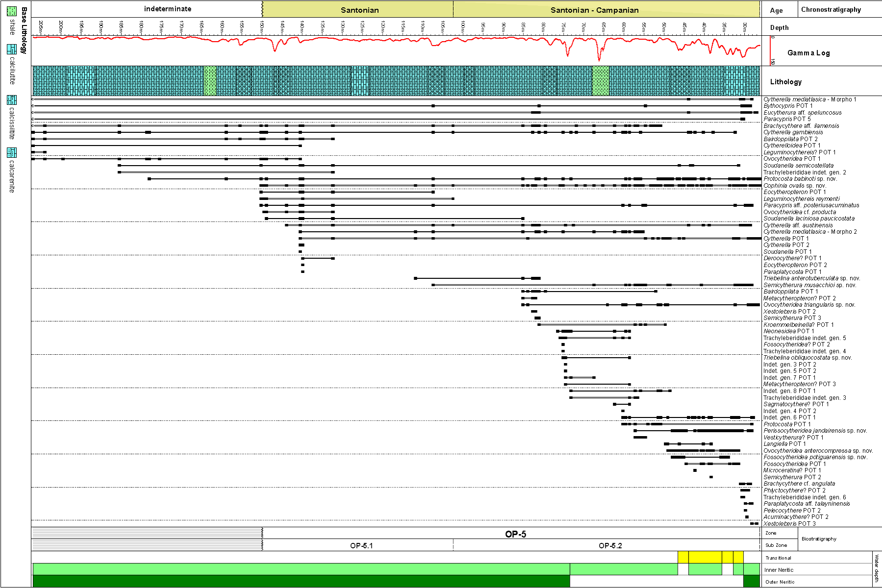Select the calcarenite legend pattern icon
Screen dimensions: 882x588
(12, 152)
